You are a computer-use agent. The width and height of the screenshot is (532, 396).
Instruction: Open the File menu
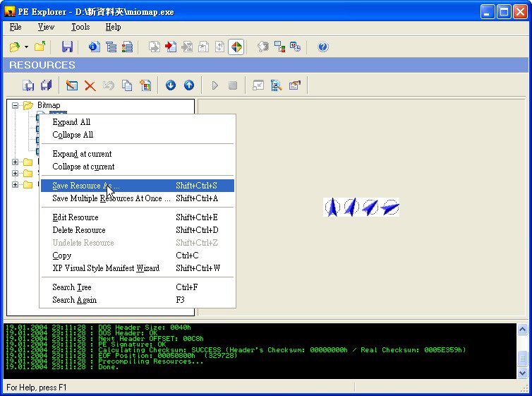[x=16, y=27]
